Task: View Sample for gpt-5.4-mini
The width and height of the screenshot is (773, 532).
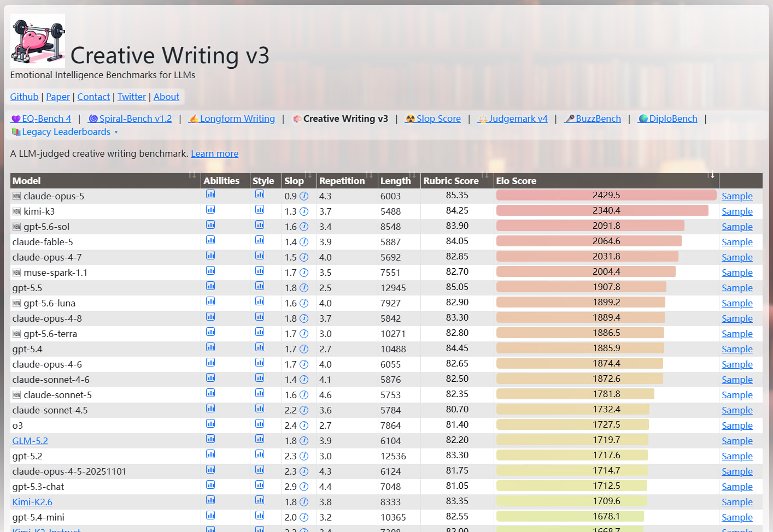Action: point(737,517)
